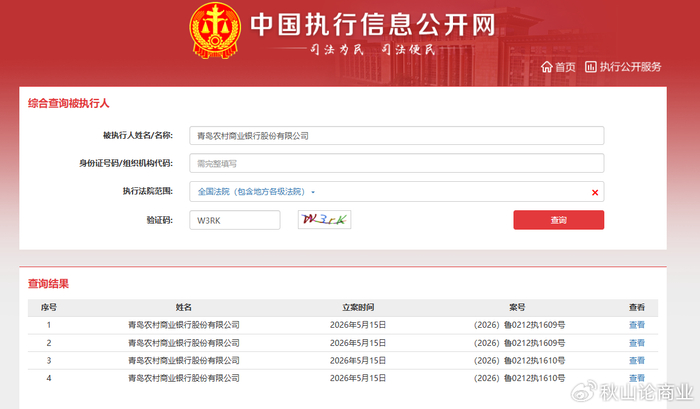Screen dimensions: 700x409
Task: Click the house icon beside 首页
Action: 546,67
